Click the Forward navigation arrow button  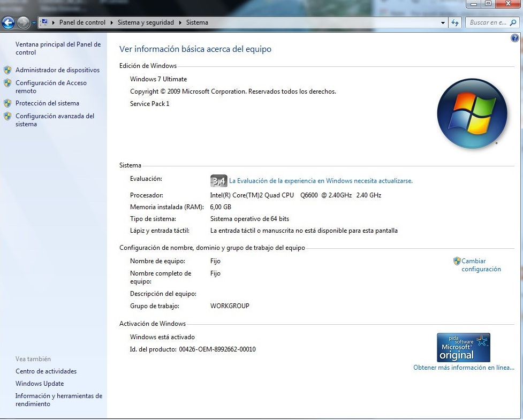point(23,22)
